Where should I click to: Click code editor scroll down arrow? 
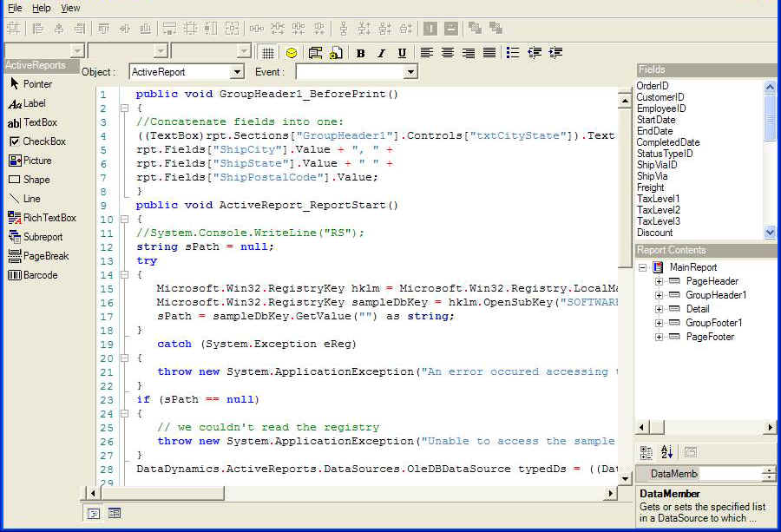(625, 479)
